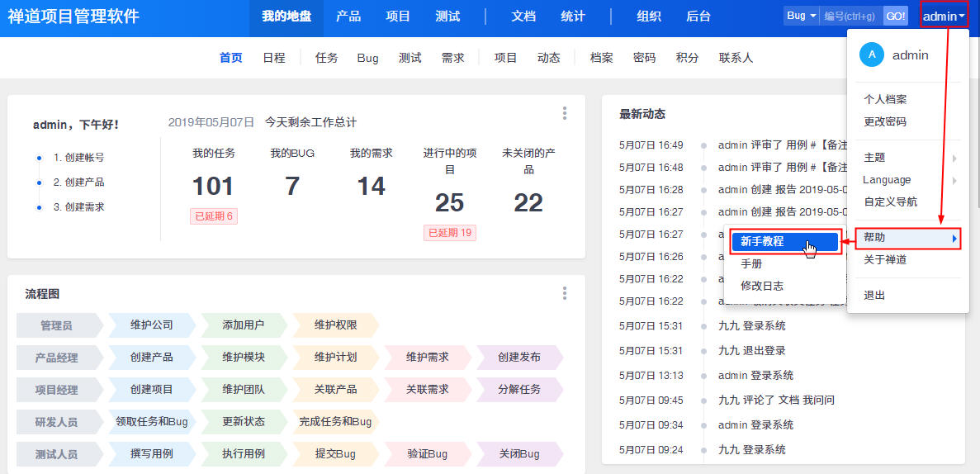
Task: Click the admin avatar circle icon
Action: click(x=871, y=55)
